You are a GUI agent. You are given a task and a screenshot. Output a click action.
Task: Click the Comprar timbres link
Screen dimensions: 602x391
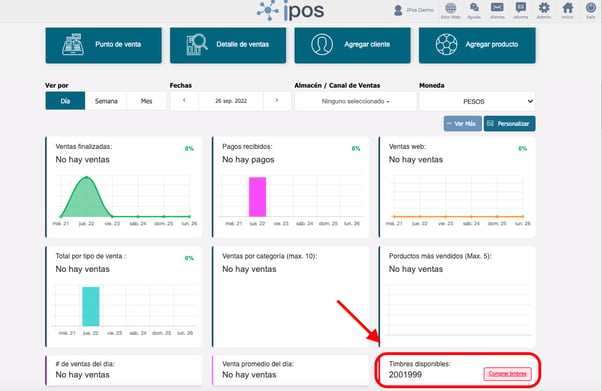(508, 374)
